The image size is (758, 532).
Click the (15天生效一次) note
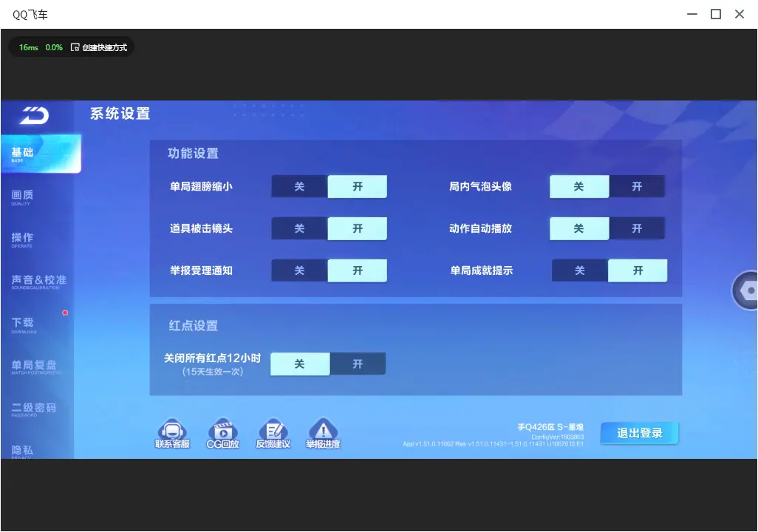click(213, 372)
